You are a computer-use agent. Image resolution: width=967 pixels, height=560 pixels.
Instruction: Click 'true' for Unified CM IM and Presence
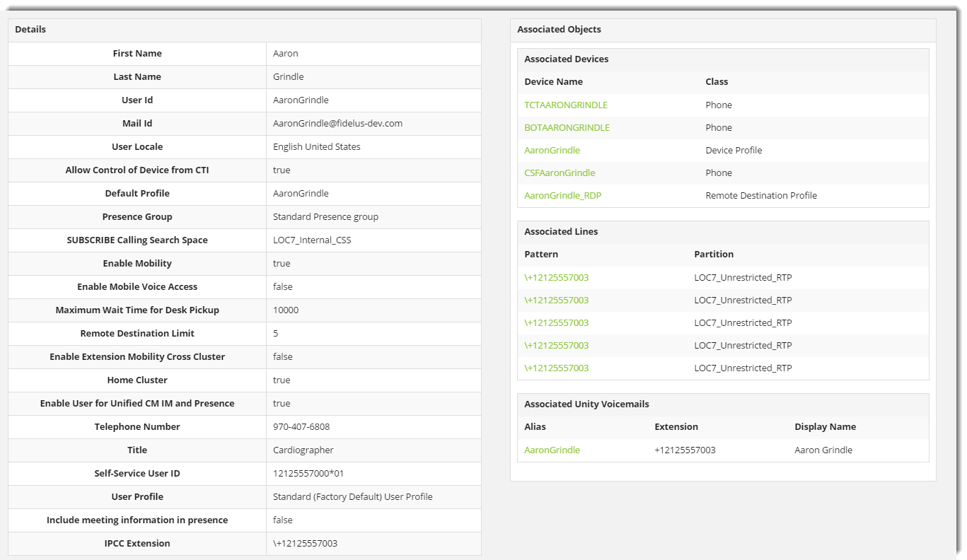click(282, 403)
